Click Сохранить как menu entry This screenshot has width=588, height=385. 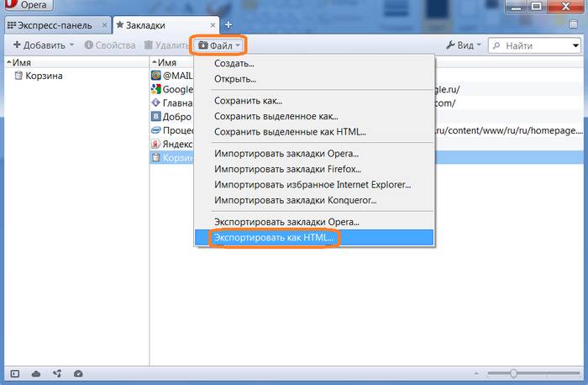point(247,100)
